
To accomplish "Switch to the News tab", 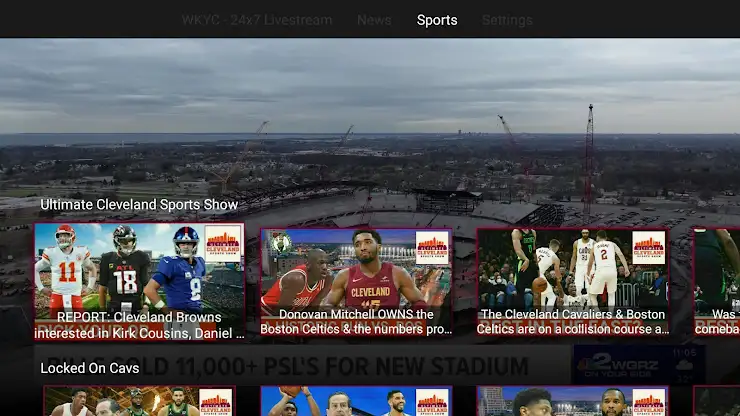I will (x=374, y=20).
